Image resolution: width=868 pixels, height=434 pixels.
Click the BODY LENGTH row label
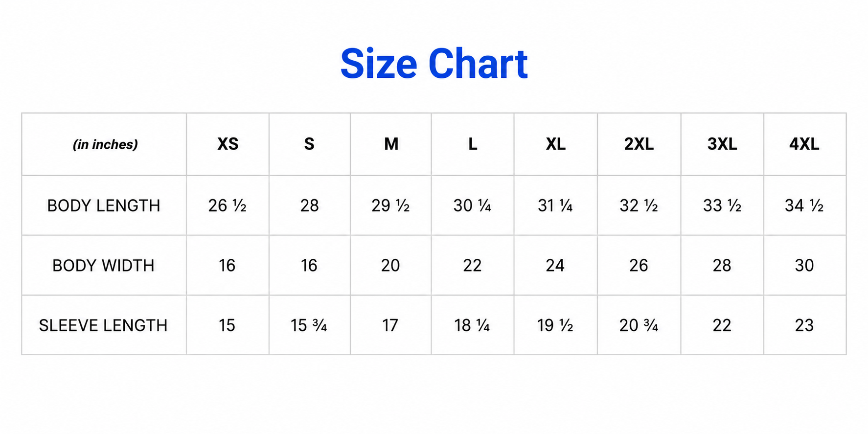coord(104,206)
